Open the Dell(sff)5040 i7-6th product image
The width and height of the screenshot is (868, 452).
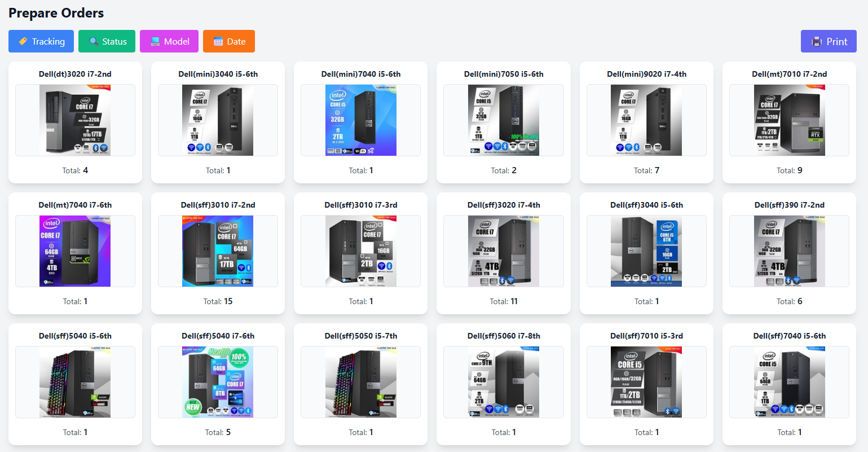[218, 381]
